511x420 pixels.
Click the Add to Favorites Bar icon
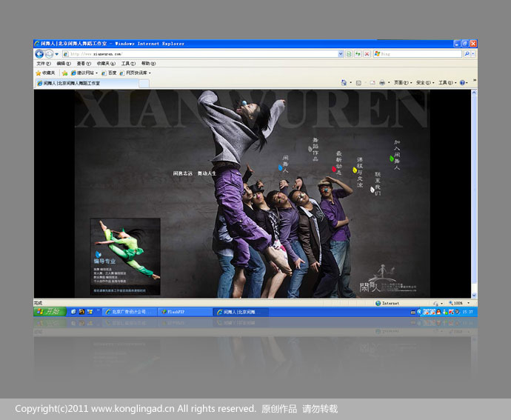tap(65, 73)
